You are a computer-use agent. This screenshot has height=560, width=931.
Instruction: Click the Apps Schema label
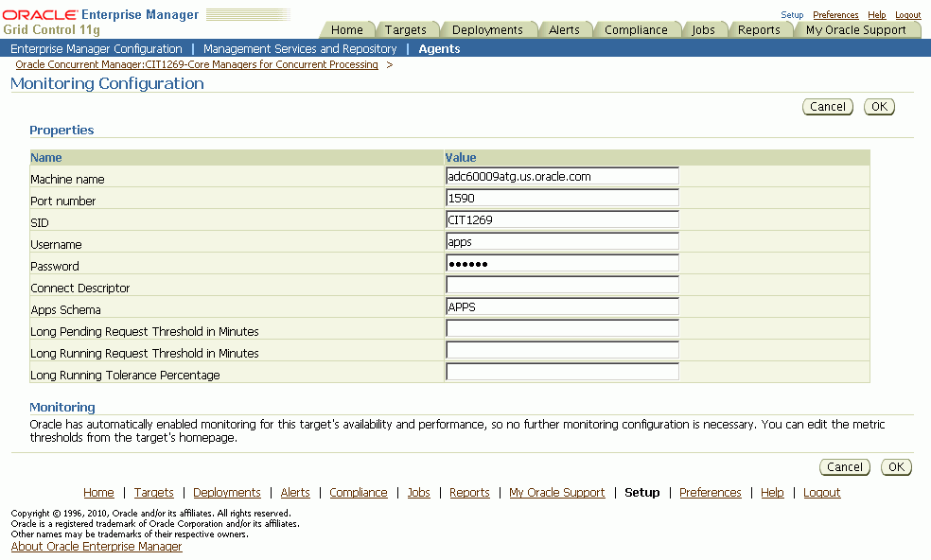pos(66,309)
